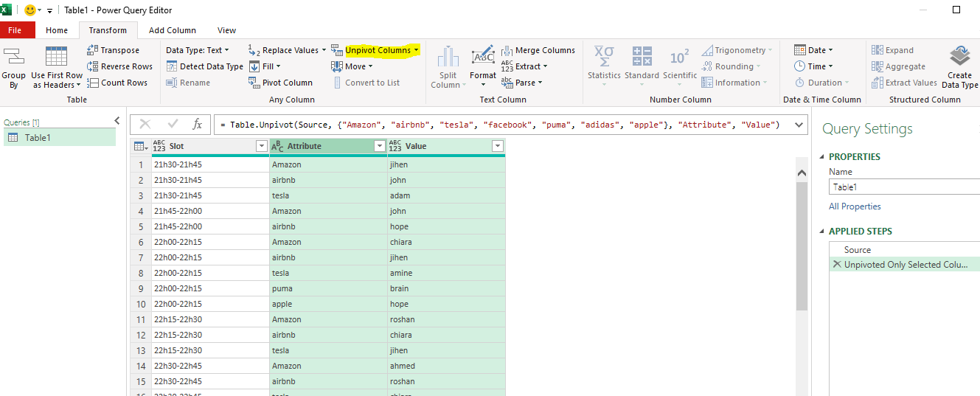Switch to the View tab
This screenshot has height=396, width=980.
pos(226,30)
